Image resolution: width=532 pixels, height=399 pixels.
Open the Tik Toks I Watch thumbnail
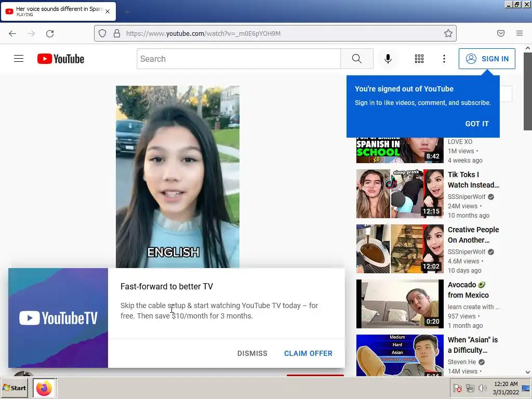400,194
